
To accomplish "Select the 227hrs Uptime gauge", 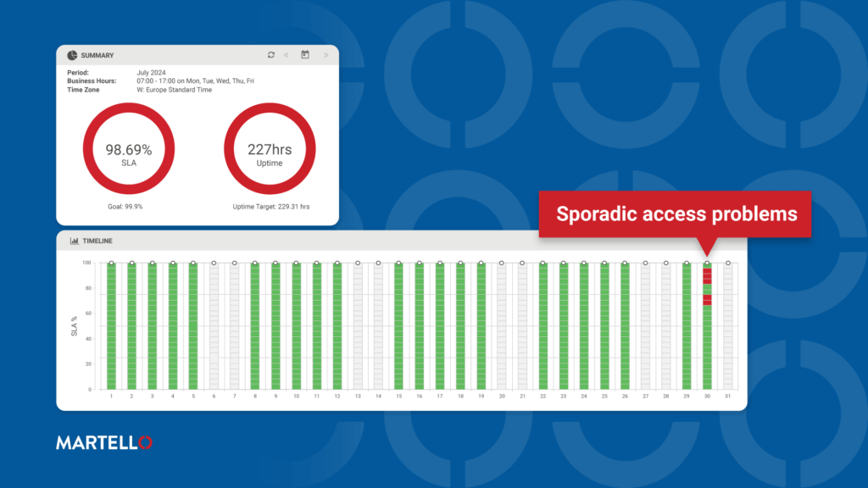I will tap(270, 148).
